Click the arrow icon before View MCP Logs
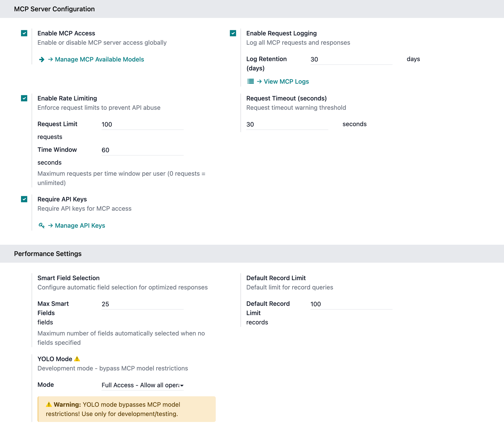 tap(260, 81)
